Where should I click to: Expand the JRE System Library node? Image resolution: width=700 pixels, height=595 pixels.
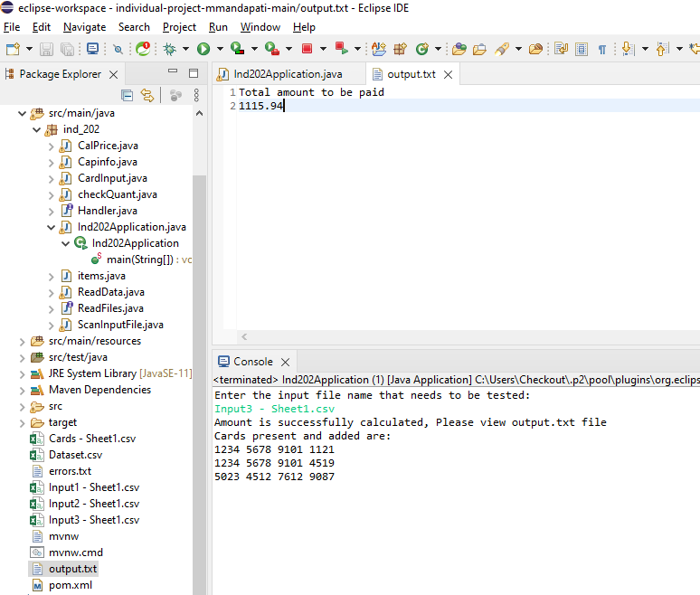click(x=22, y=374)
